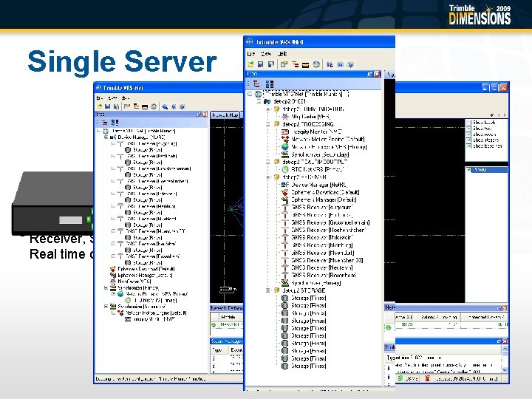Select Synchronizer [Secondary] icon in front tree
The image size is (532, 399).
(x=285, y=154)
